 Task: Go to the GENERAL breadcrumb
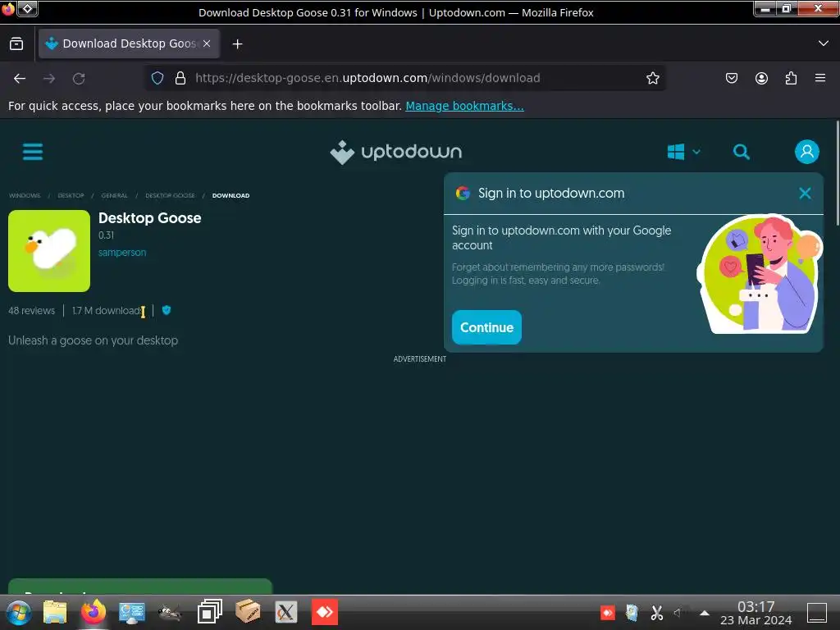115,195
